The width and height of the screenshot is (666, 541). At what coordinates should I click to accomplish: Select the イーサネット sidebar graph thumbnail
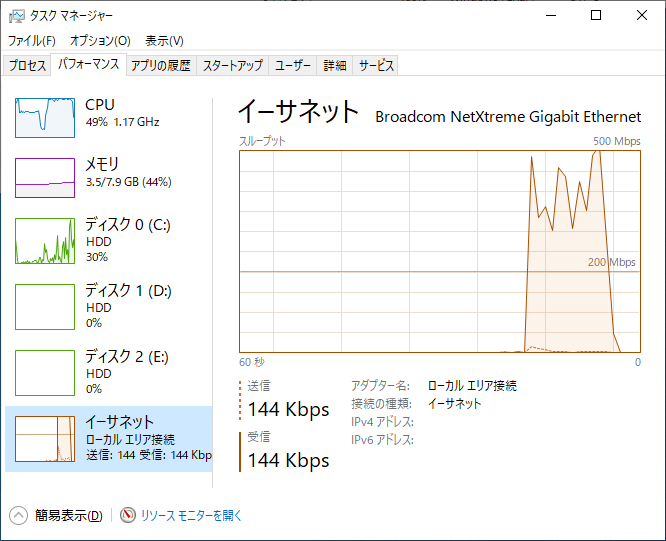(45, 439)
